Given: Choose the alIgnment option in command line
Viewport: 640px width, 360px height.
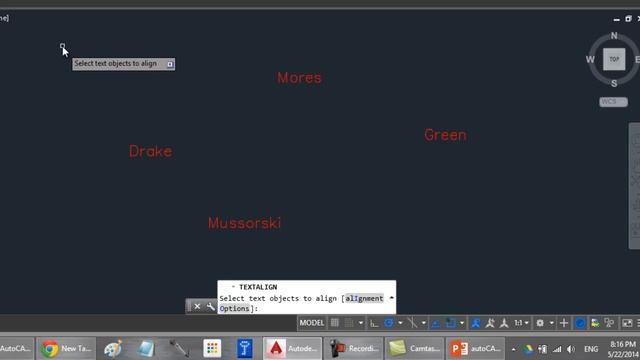Looking at the screenshot, I should (364, 298).
